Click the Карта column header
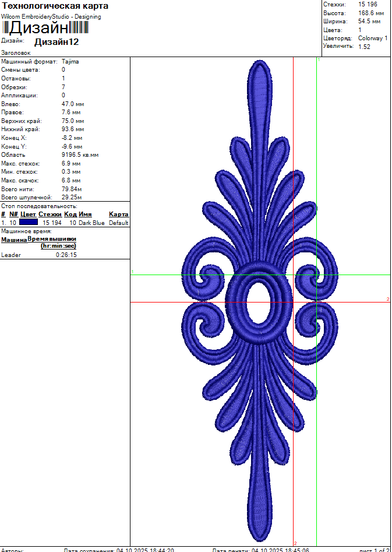Screen dimensions: 392x552 [119, 215]
